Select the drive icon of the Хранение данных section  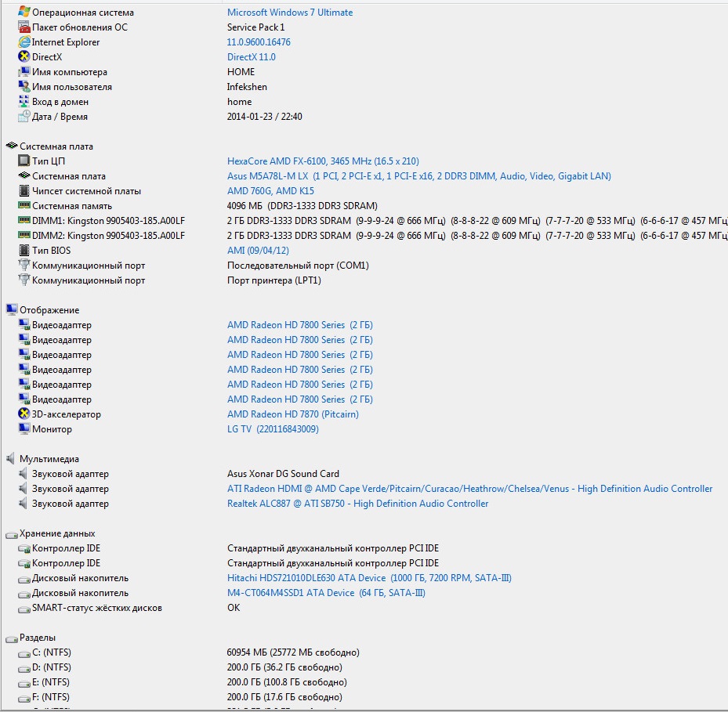click(12, 534)
